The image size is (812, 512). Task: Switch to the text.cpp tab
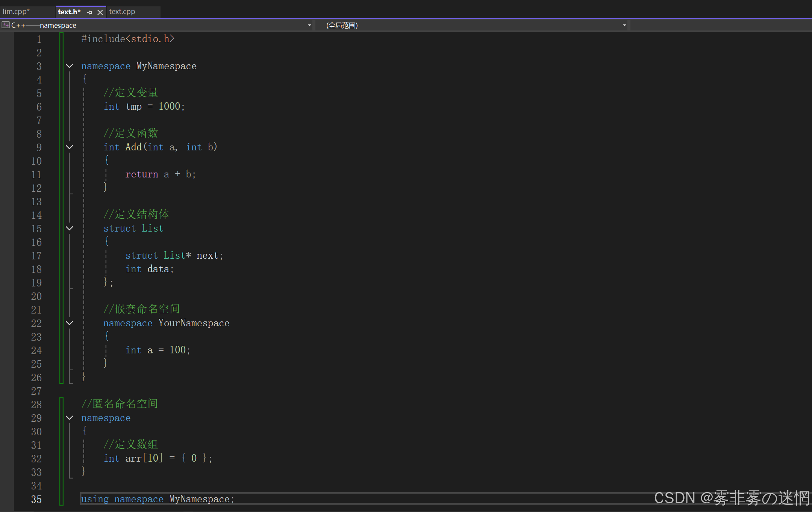coord(122,12)
